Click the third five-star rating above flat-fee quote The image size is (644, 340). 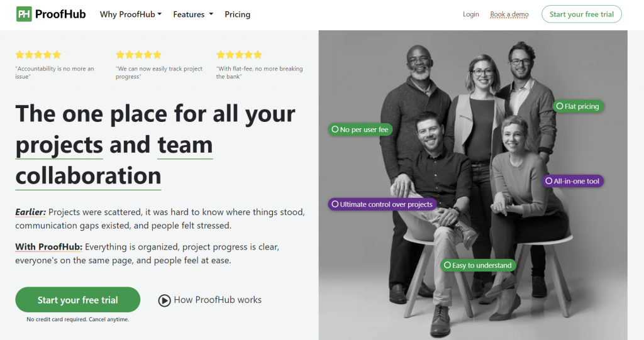pos(239,55)
